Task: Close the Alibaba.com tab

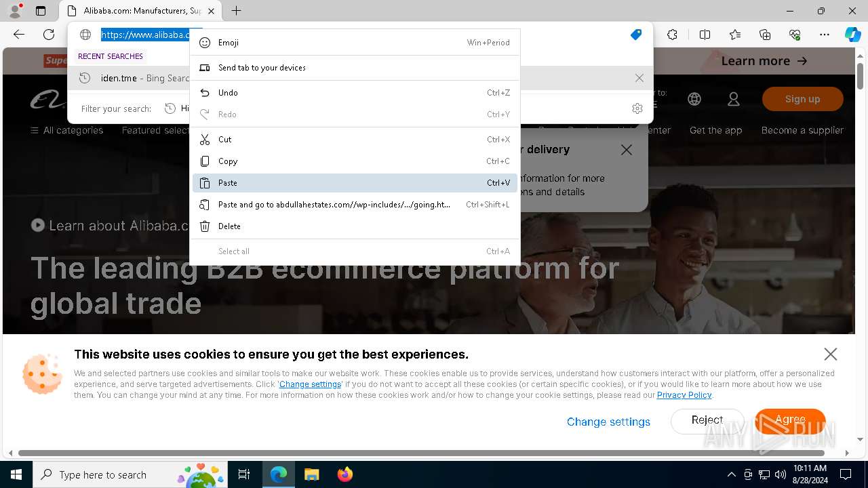Action: pyautogui.click(x=212, y=11)
